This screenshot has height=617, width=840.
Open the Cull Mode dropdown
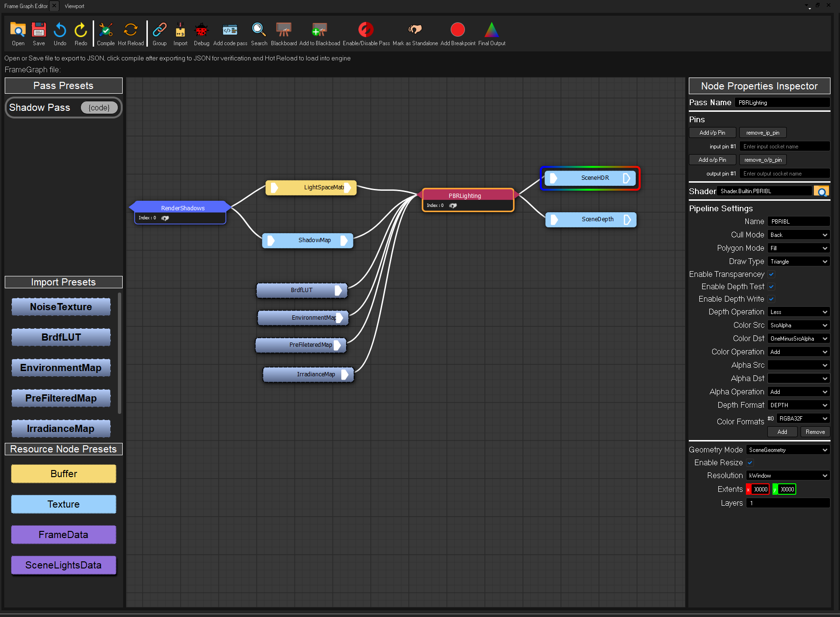click(799, 235)
